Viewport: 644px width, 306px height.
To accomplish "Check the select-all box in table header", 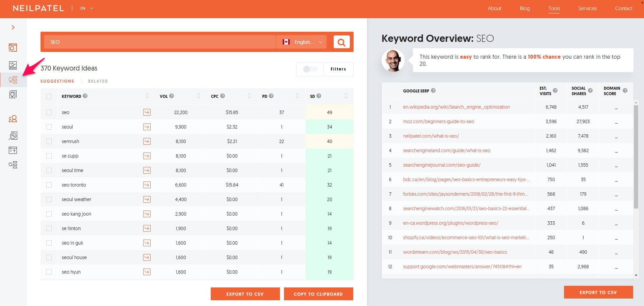I will pos(49,96).
